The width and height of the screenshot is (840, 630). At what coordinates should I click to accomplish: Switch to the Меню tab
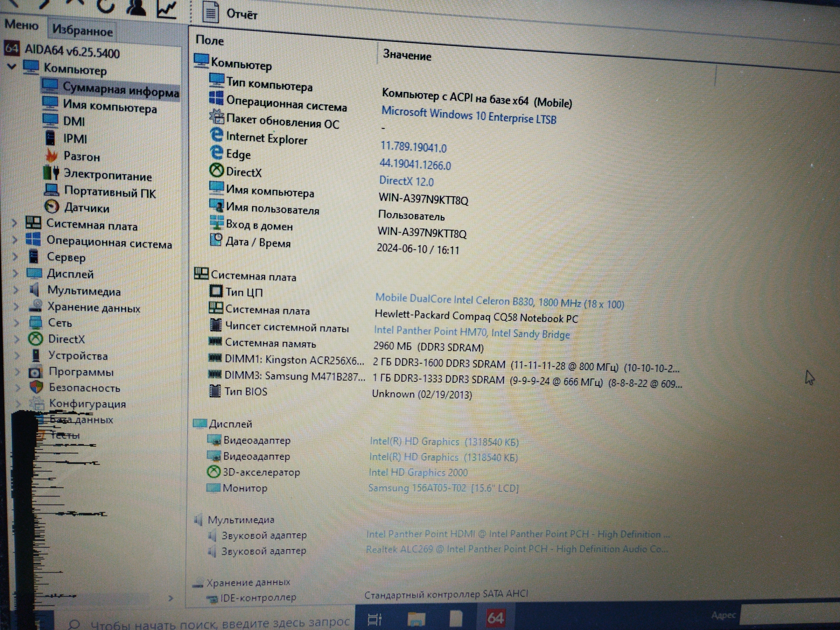pyautogui.click(x=21, y=25)
